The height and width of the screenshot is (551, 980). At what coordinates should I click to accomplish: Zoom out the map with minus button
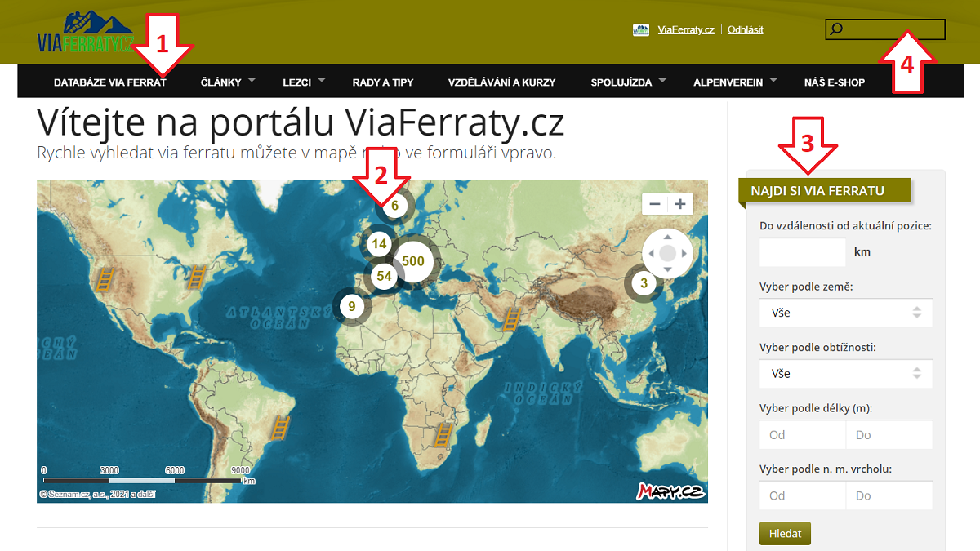tap(655, 204)
